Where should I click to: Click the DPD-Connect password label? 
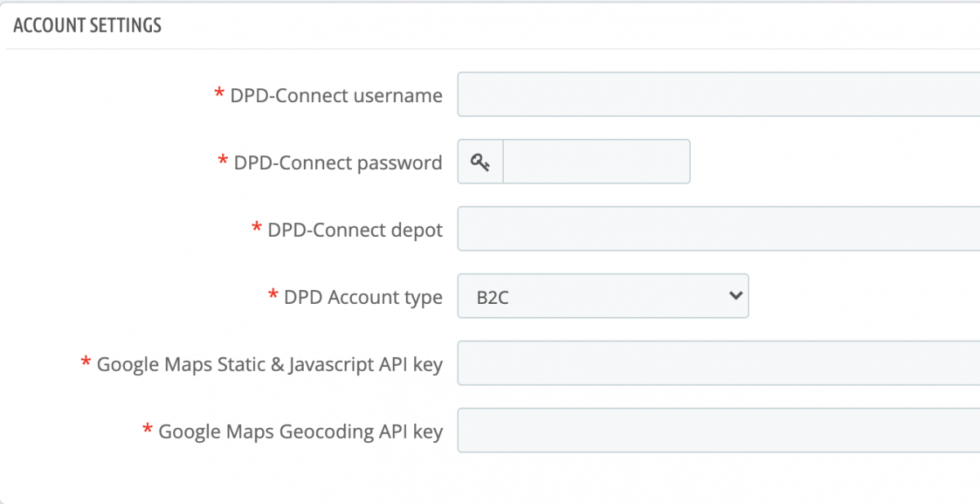(x=338, y=163)
